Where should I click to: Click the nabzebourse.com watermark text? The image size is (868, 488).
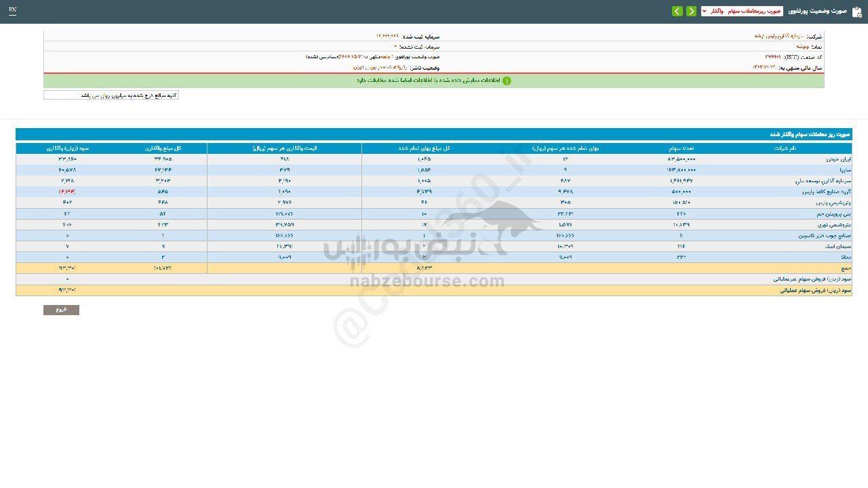click(427, 282)
